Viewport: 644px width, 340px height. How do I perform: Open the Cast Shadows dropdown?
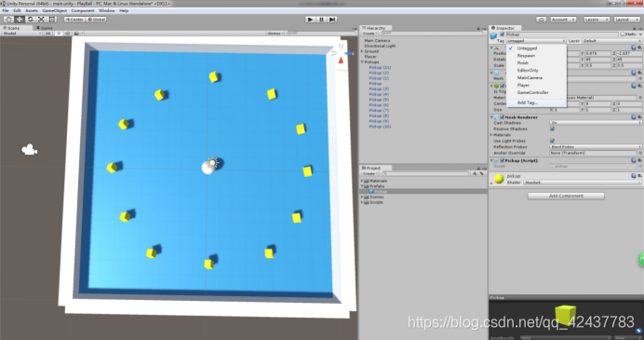click(x=596, y=123)
